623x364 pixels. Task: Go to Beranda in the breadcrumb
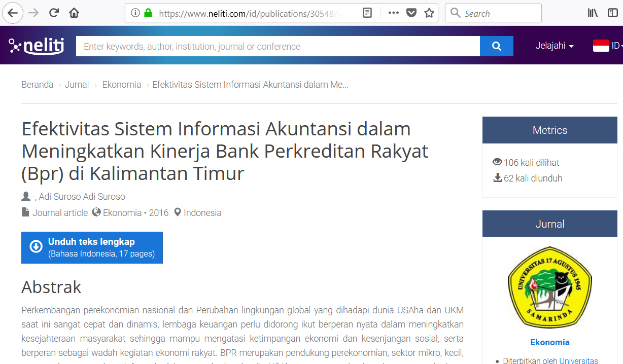point(37,85)
